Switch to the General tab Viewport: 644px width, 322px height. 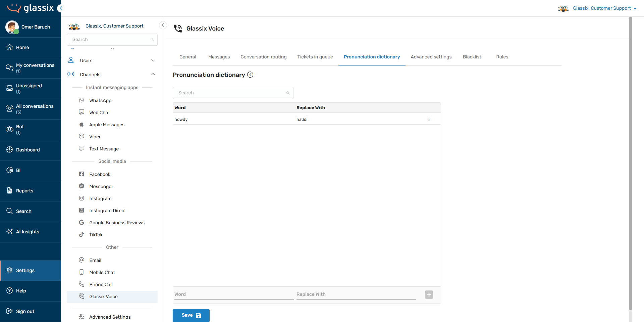(188, 57)
